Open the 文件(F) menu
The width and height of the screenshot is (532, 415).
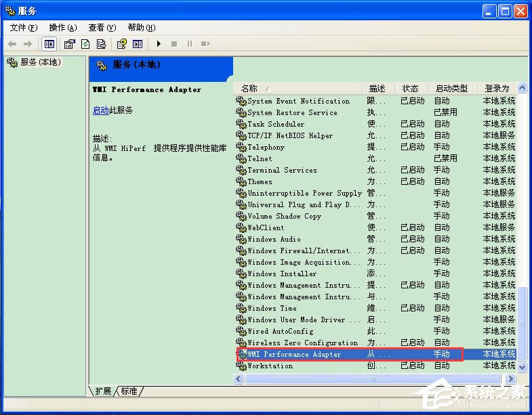[x=24, y=28]
